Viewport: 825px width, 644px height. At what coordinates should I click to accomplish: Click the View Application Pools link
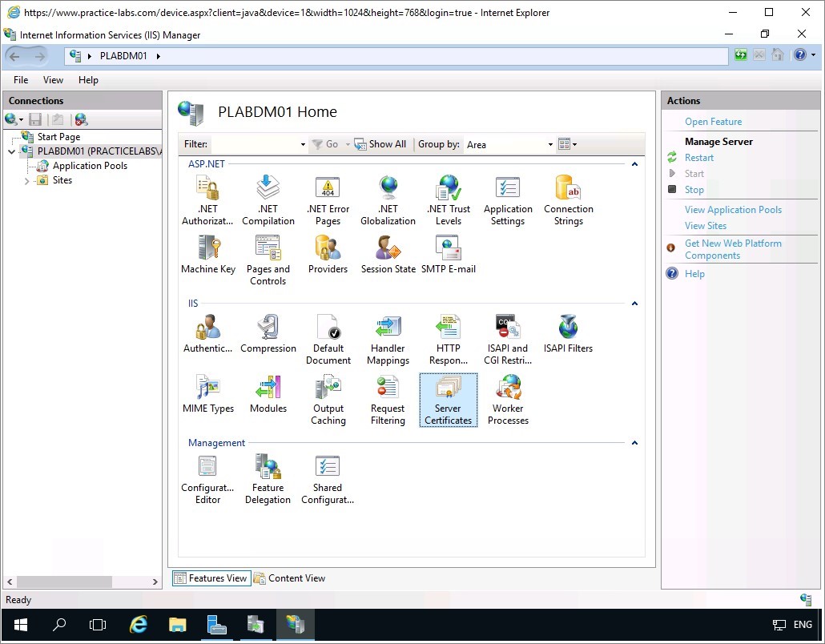pos(733,210)
